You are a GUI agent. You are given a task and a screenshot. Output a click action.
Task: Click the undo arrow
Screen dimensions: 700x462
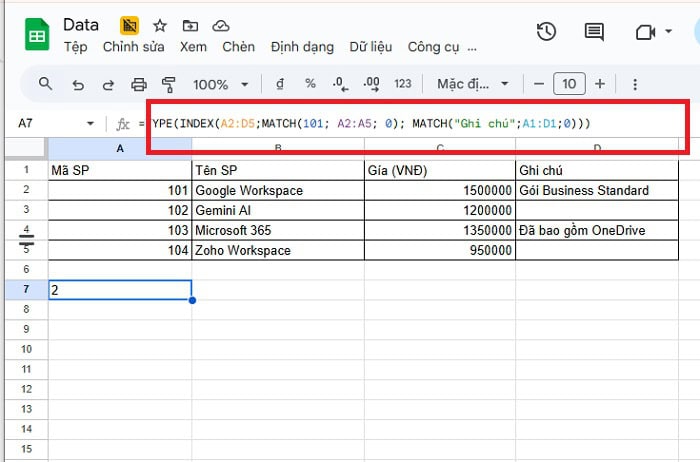[x=78, y=84]
